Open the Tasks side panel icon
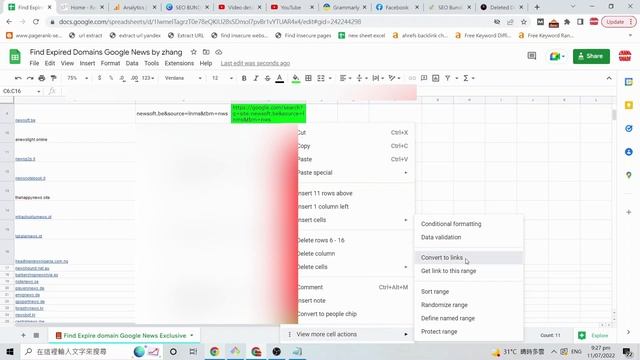This screenshot has height=360, width=640. pyautogui.click(x=629, y=129)
